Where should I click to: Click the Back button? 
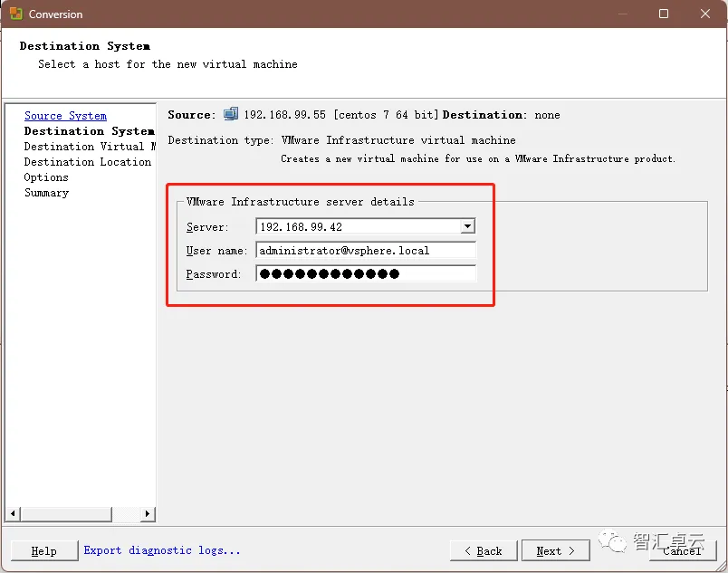pos(484,550)
